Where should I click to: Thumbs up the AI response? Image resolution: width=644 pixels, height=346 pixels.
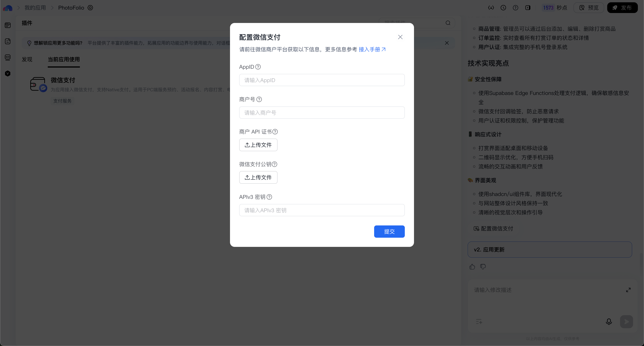pyautogui.click(x=472, y=267)
